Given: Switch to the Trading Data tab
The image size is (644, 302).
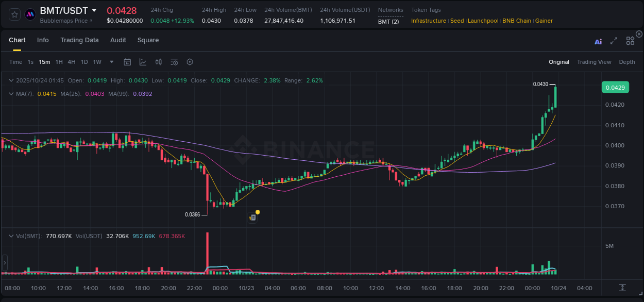Looking at the screenshot, I should click(x=79, y=40).
